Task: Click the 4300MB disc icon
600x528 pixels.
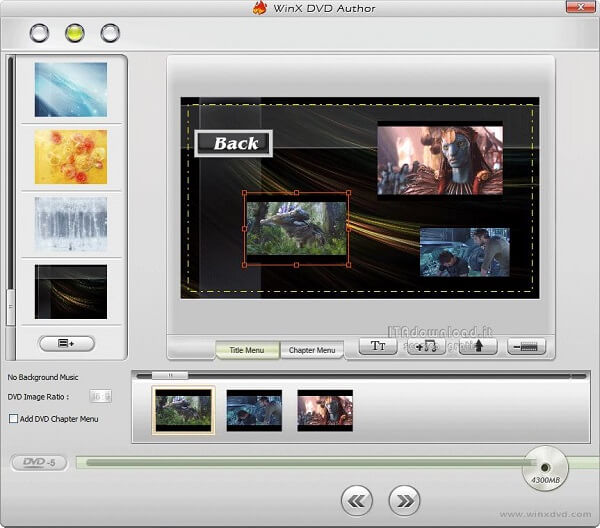Action: pos(545,469)
